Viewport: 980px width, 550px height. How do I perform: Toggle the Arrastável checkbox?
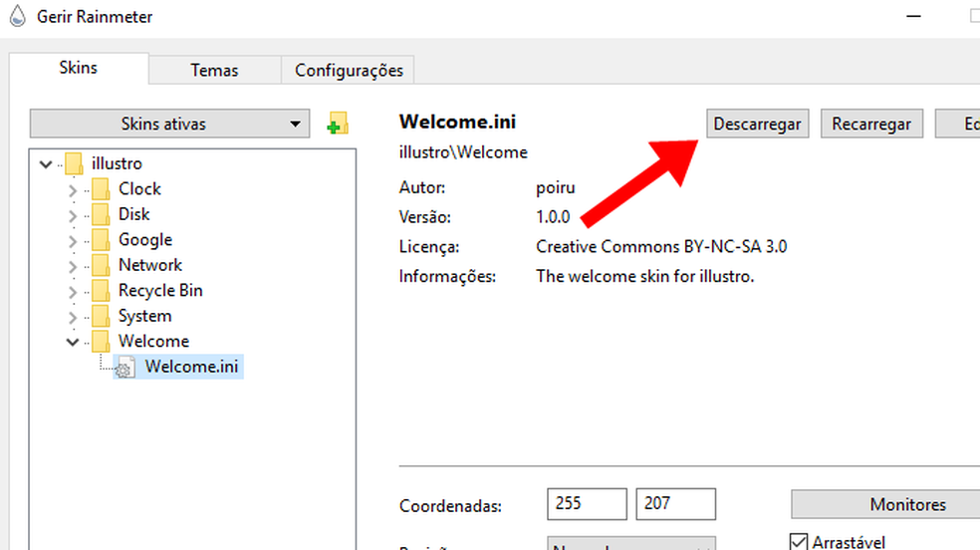click(x=798, y=542)
